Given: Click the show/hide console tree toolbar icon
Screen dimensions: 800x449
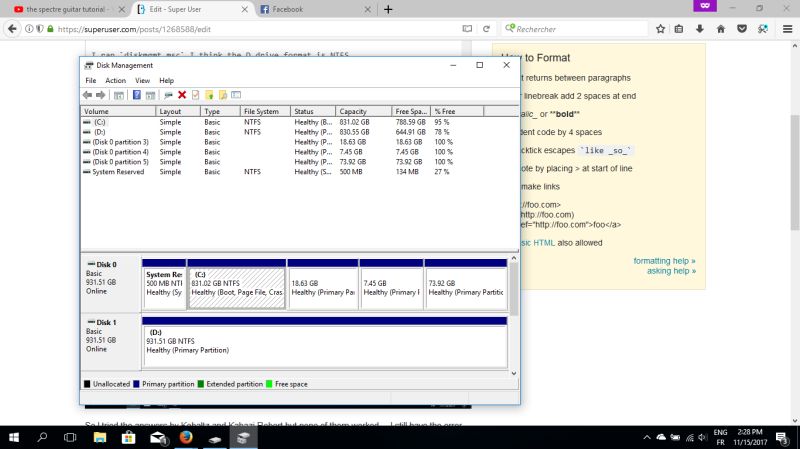Looking at the screenshot, I should (119, 95).
